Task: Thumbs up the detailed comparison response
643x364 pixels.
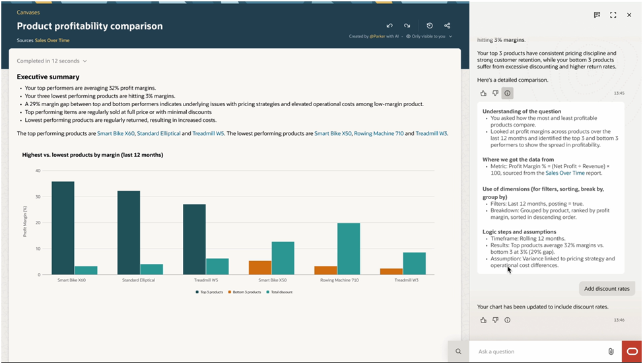Action: coord(483,94)
